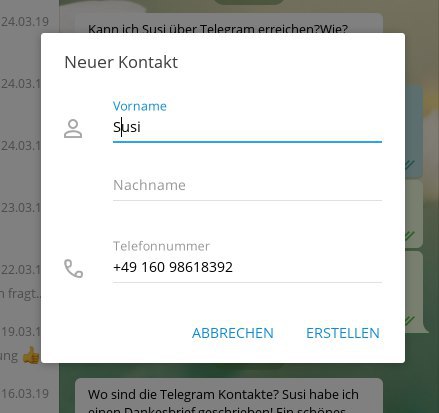The image size is (439, 413).
Task: Create the contact with ERSTELLEN
Action: 343,333
